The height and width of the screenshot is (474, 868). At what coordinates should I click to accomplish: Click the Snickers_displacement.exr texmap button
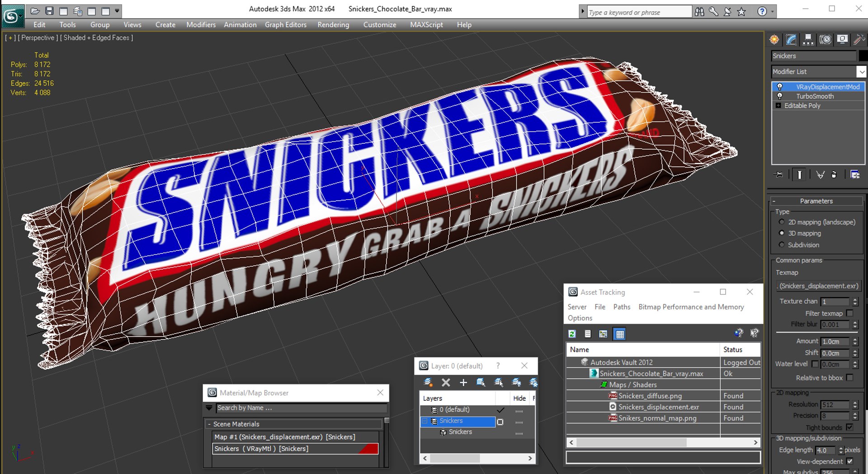pyautogui.click(x=818, y=286)
